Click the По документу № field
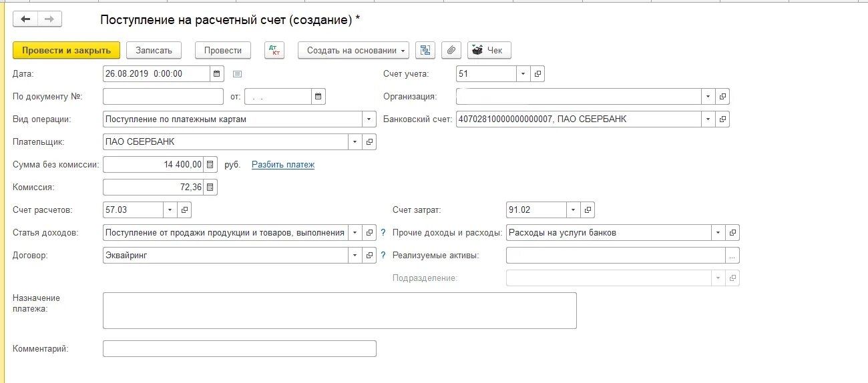Screen dimensions: 868x383 click(x=164, y=96)
